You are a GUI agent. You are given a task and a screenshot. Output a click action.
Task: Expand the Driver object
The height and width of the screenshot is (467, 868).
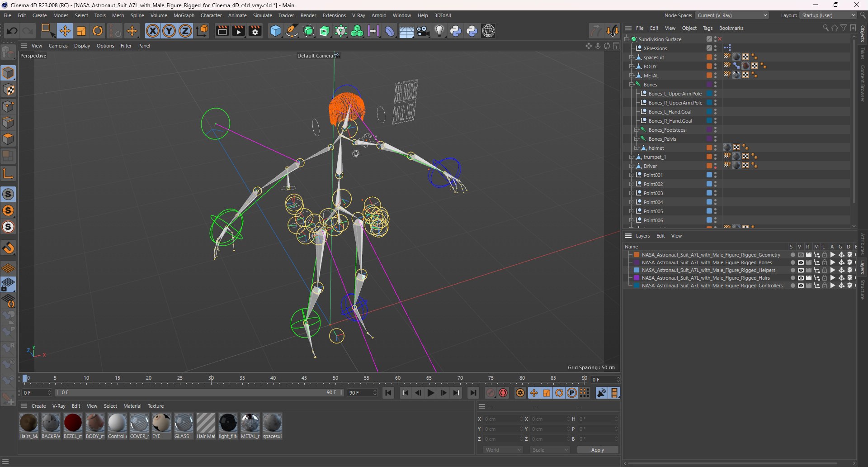click(x=632, y=166)
